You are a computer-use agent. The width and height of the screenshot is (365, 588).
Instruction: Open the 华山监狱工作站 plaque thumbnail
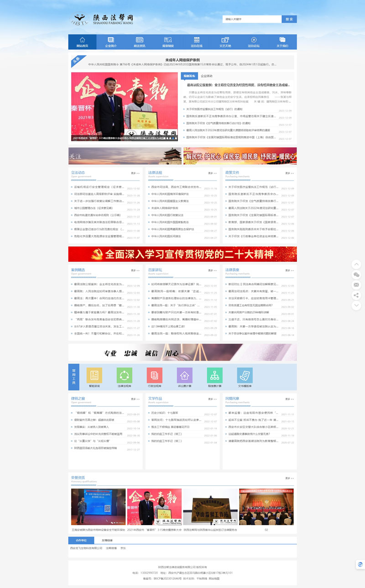click(x=210, y=507)
